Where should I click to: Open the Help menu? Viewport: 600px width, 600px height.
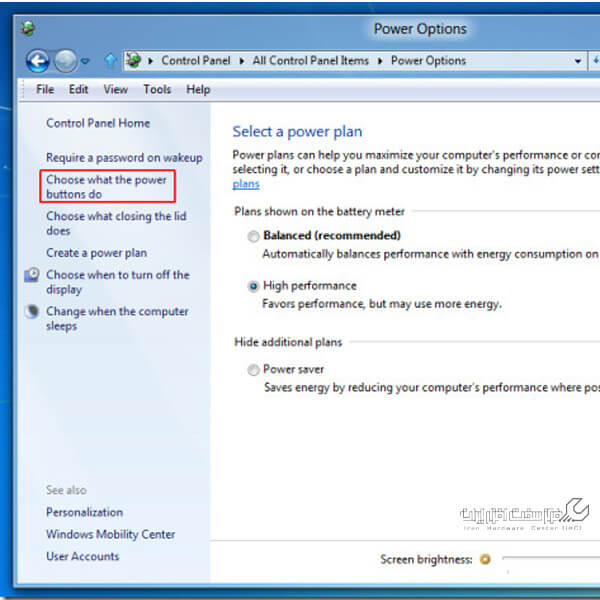(x=198, y=90)
